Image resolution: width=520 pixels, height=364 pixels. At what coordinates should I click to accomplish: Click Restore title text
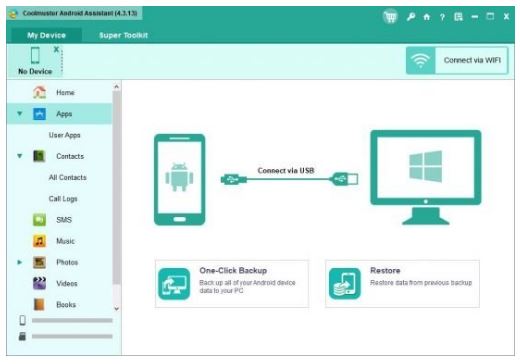(x=385, y=270)
